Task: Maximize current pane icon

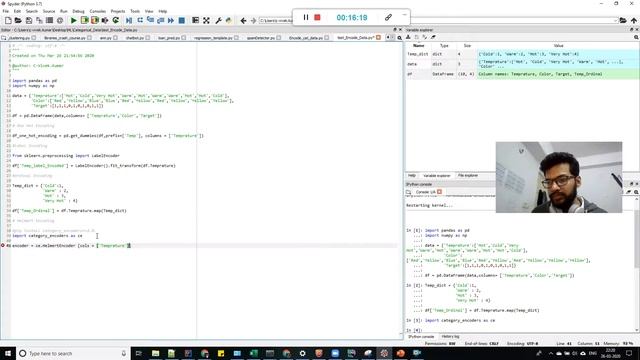Action: pyautogui.click(x=196, y=20)
